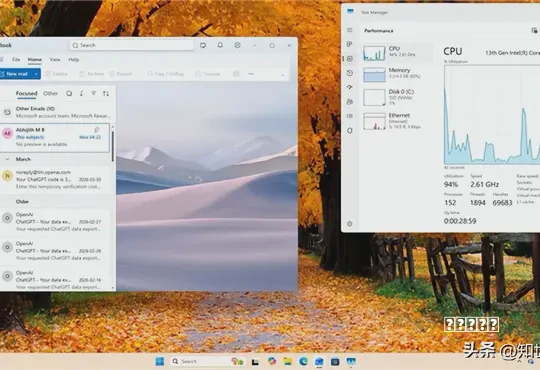Click Run new task icon in Task Manager

[534, 31]
